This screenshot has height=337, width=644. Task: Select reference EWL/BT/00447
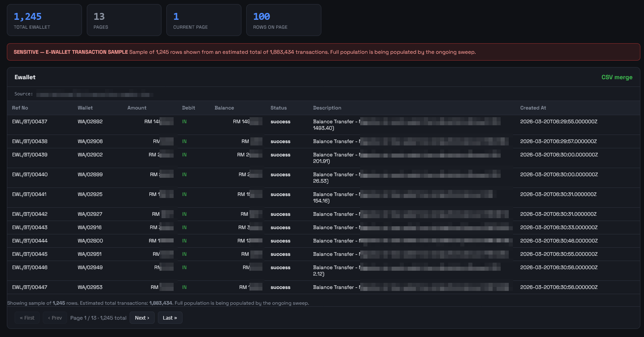[29, 287]
